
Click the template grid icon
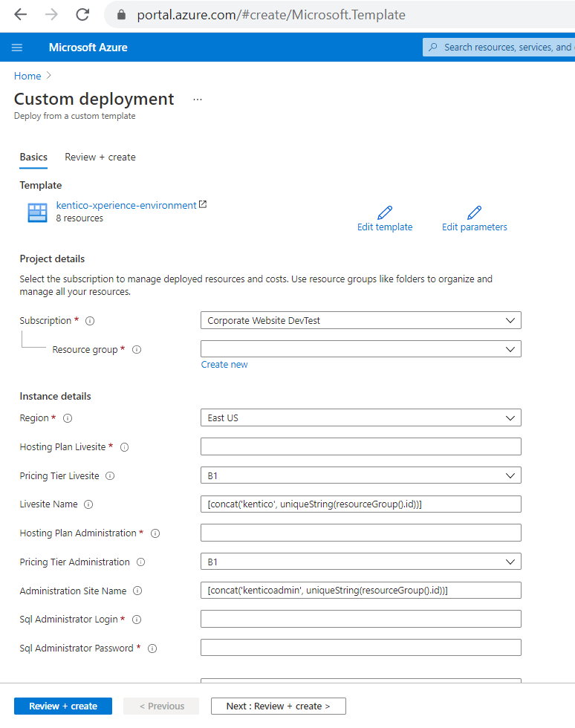37,212
